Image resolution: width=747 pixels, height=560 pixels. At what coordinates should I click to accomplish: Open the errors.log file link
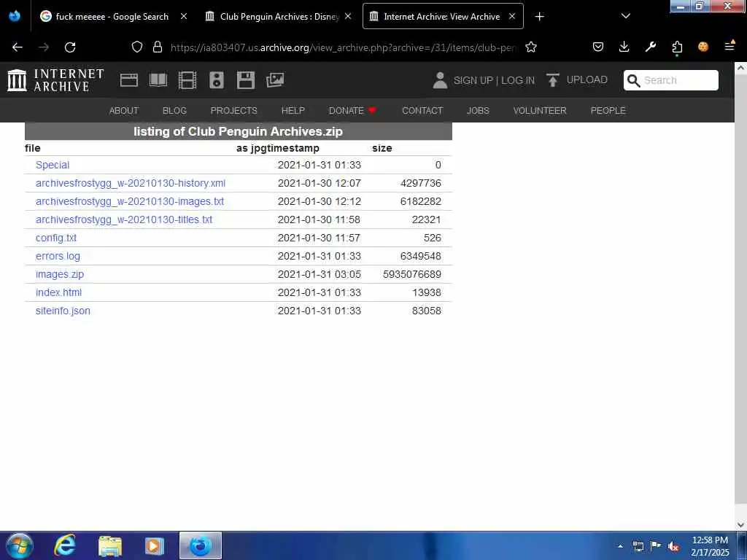pos(58,256)
